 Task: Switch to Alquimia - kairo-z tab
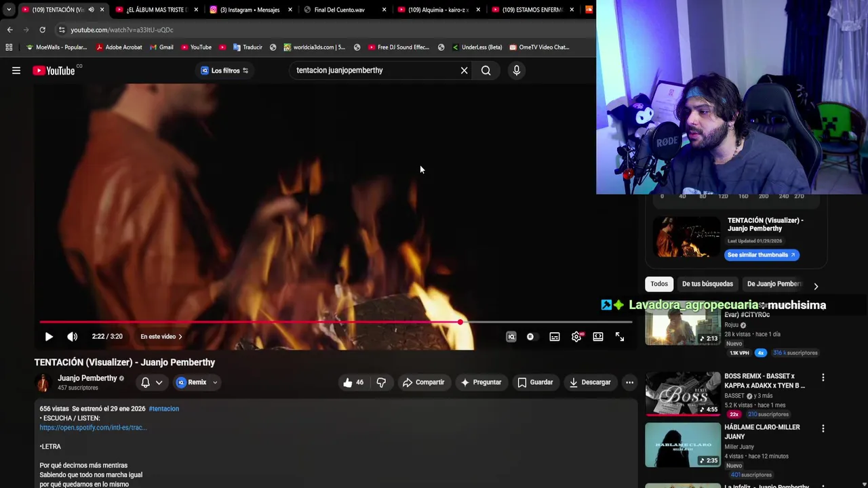[439, 9]
